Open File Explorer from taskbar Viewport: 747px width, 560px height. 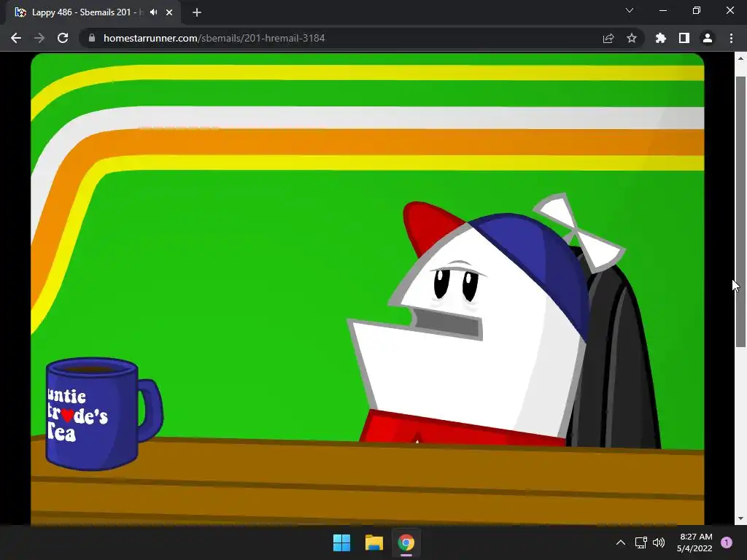tap(374, 542)
